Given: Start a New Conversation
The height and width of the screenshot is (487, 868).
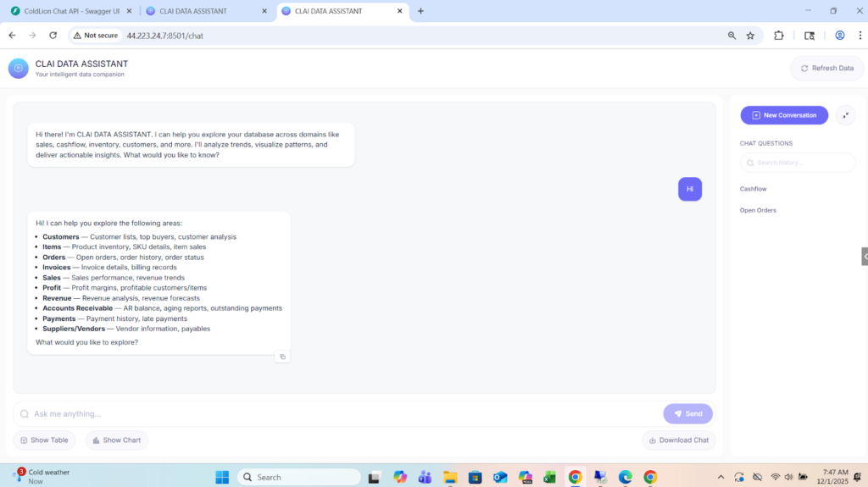Looking at the screenshot, I should click(783, 115).
